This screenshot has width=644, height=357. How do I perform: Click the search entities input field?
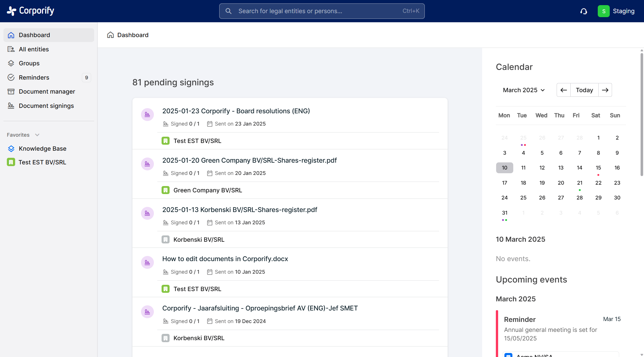pos(321,11)
